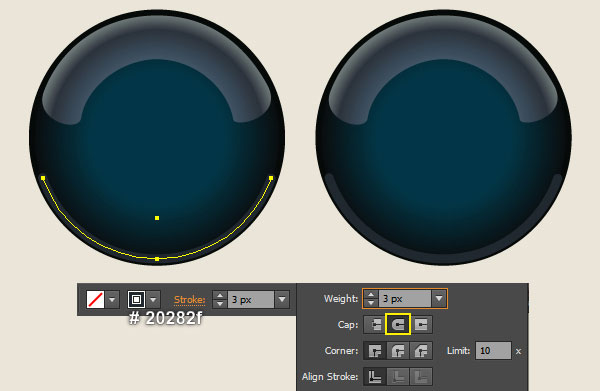
Task: Click the fill swatch showing none
Action: click(x=95, y=299)
